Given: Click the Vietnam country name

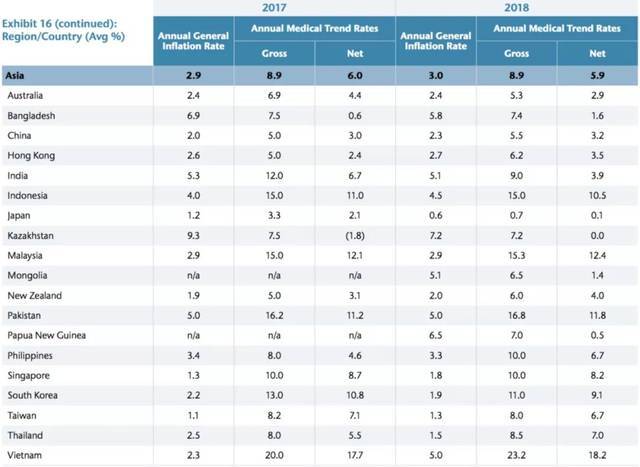Looking at the screenshot, I should (24, 454).
